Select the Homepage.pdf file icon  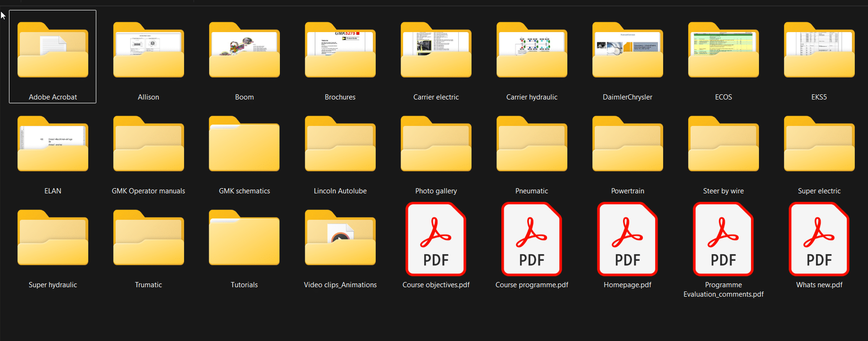coord(628,239)
